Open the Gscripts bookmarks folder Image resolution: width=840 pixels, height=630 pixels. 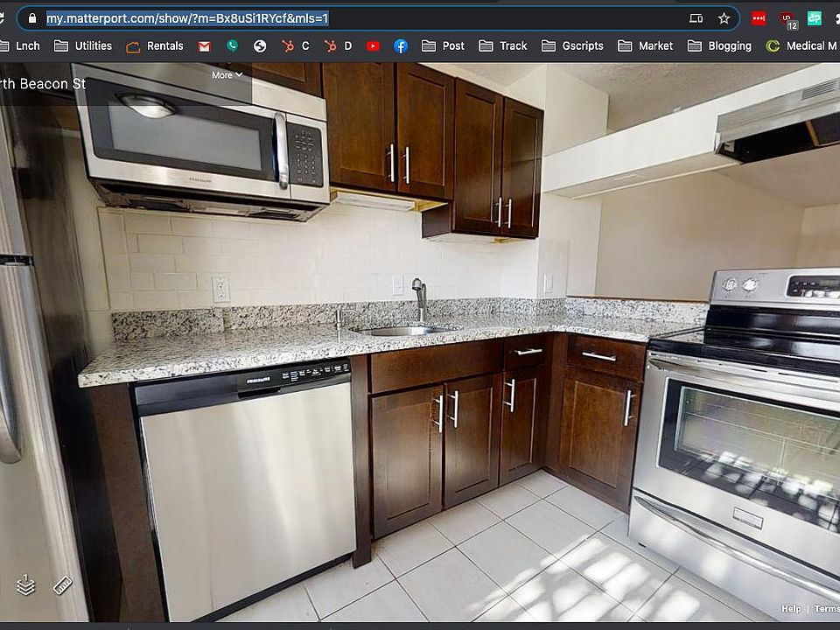tap(572, 46)
